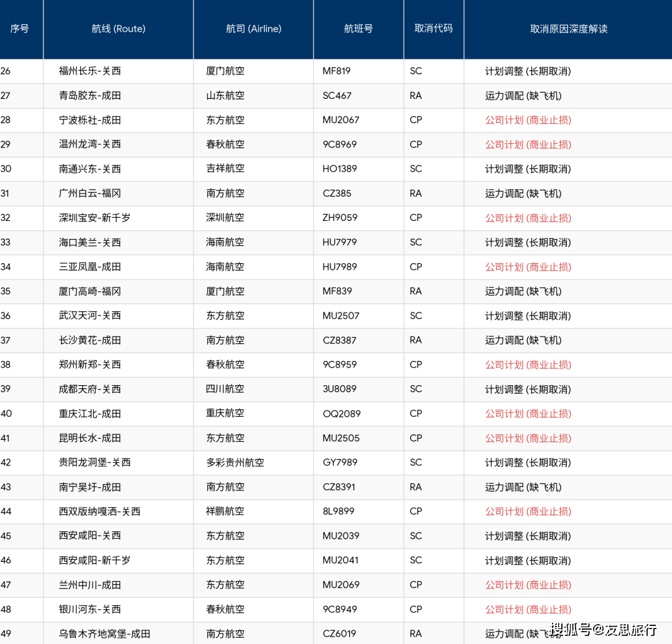Click the 多彩贵州航空 airline cell

pos(235,462)
